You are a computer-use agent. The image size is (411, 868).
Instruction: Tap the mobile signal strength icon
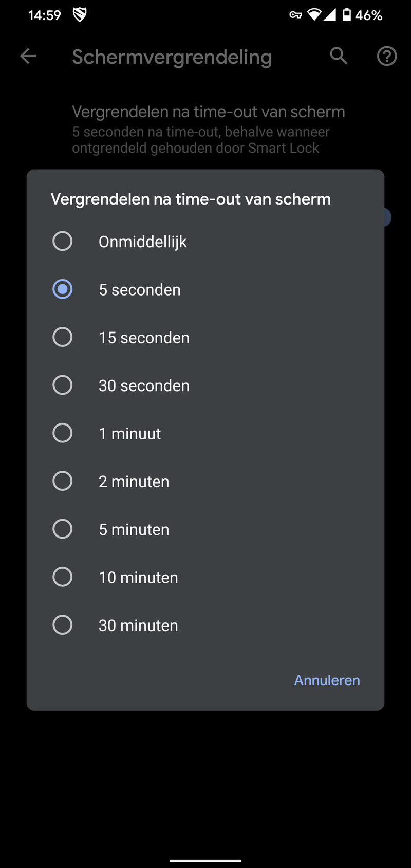[x=329, y=15]
